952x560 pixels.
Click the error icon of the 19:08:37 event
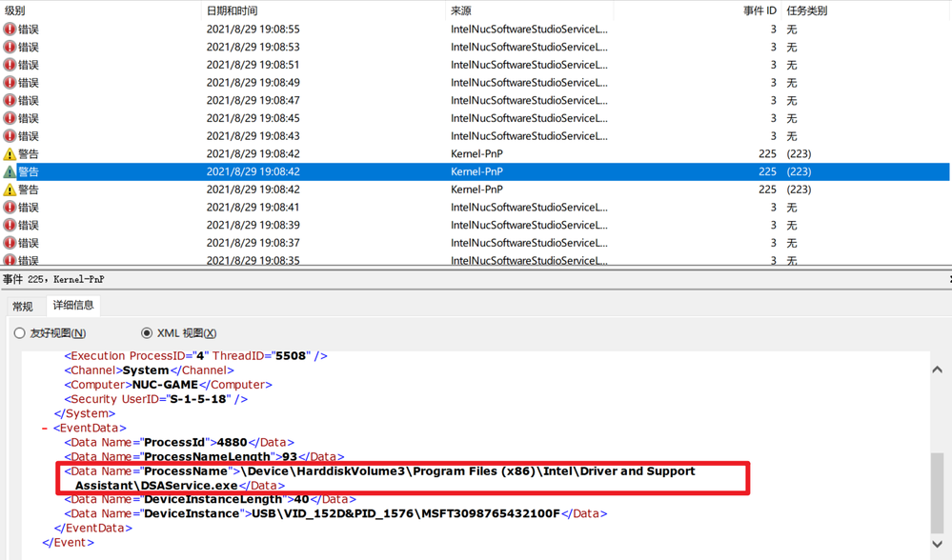click(x=10, y=243)
